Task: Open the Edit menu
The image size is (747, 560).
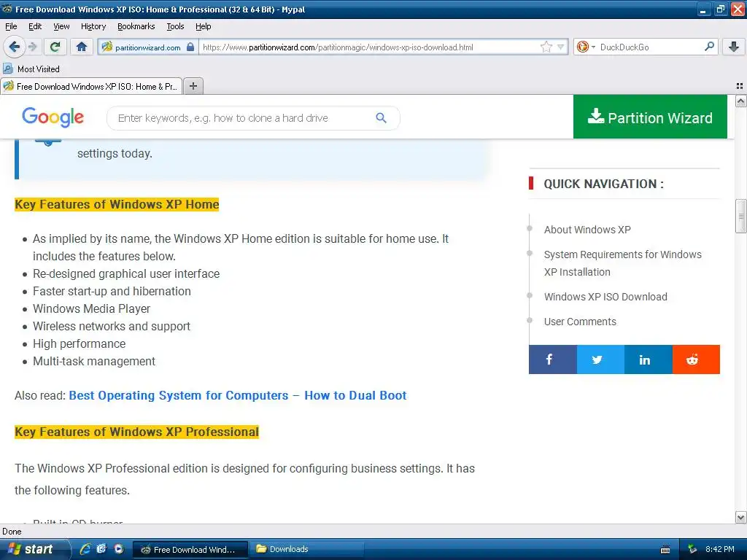Action: coord(35,26)
